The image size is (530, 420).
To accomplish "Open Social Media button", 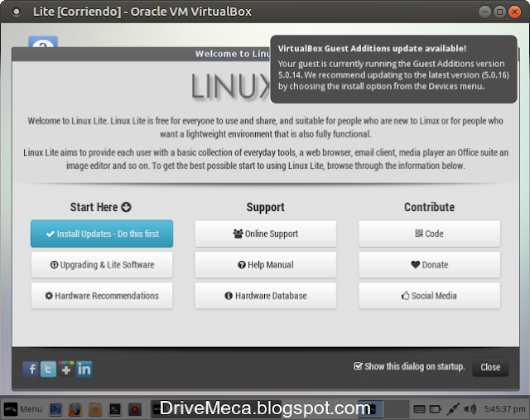I will (429, 296).
